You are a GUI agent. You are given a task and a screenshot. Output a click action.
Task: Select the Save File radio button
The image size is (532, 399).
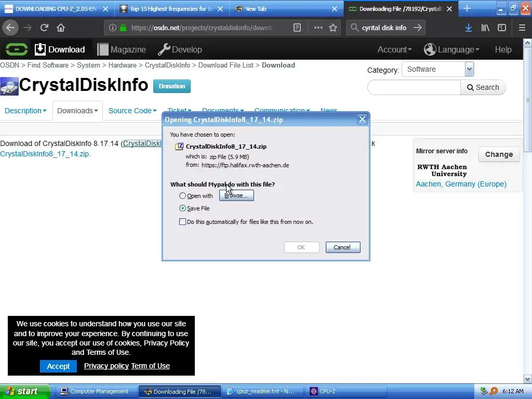point(182,208)
